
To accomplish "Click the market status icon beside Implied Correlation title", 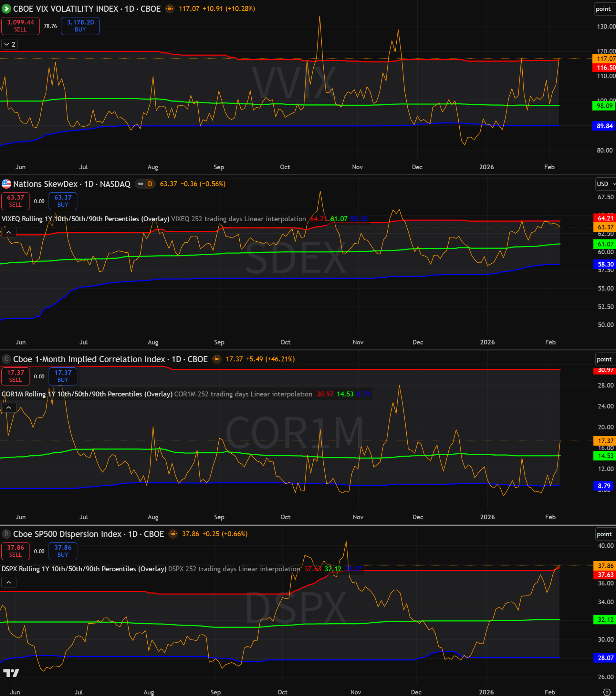I will coord(217,359).
